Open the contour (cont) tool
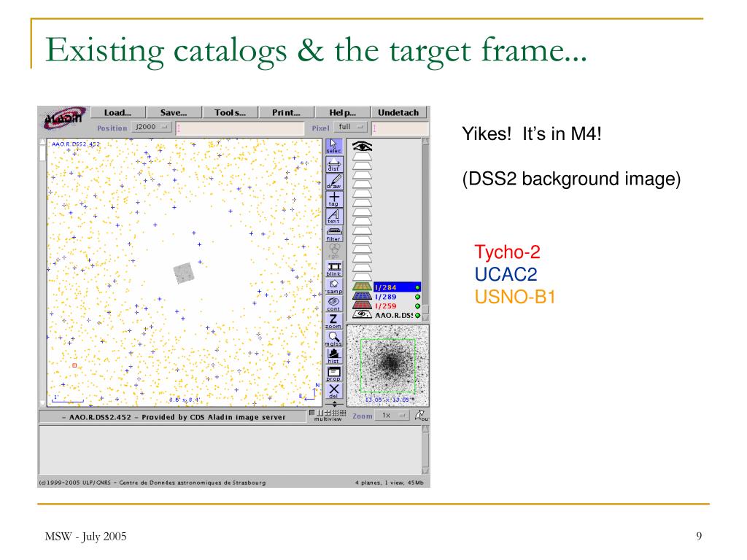 [333, 304]
